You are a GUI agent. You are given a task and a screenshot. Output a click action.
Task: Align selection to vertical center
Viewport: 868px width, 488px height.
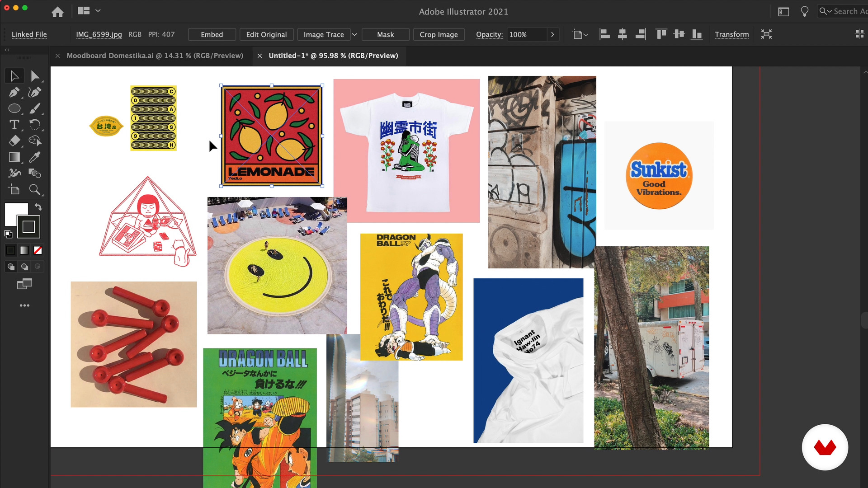pos(679,34)
